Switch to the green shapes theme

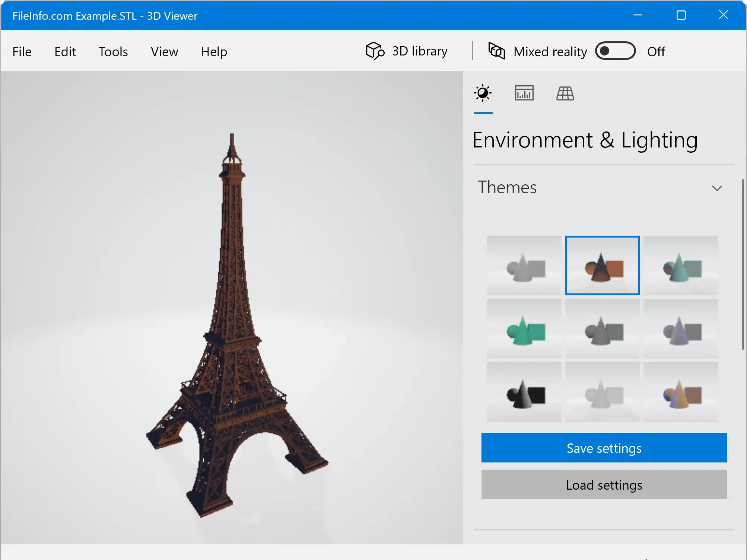tap(524, 329)
